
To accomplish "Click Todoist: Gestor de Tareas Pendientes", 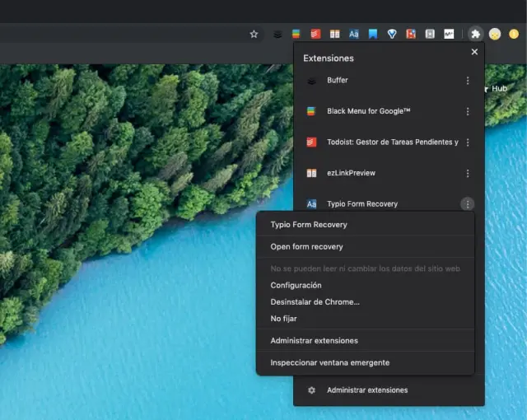I will point(393,142).
